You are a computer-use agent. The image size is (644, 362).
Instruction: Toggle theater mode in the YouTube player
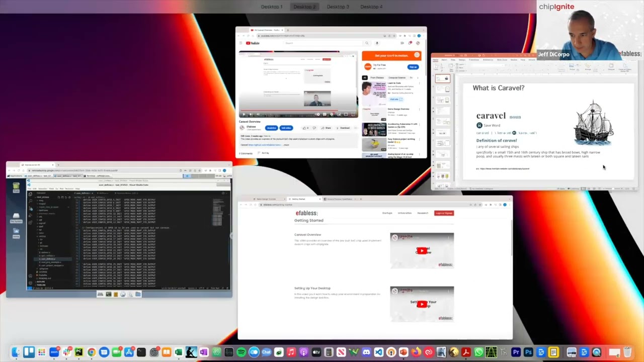click(346, 115)
